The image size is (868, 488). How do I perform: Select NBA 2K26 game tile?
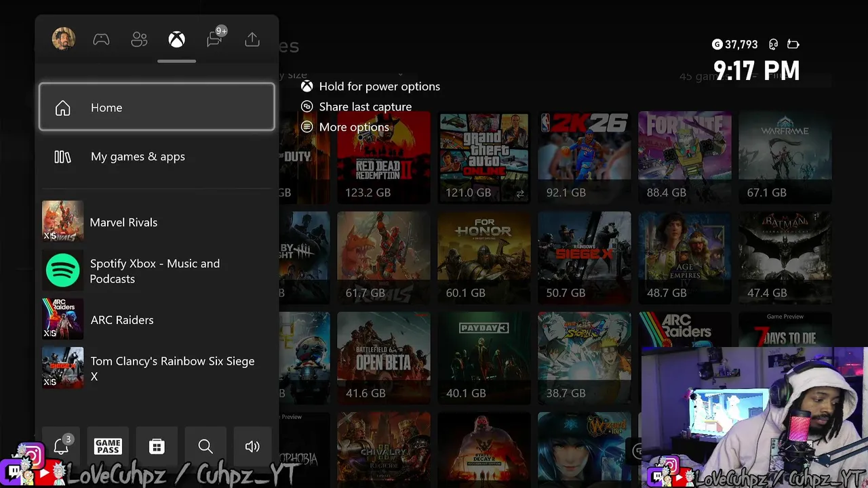pos(585,158)
